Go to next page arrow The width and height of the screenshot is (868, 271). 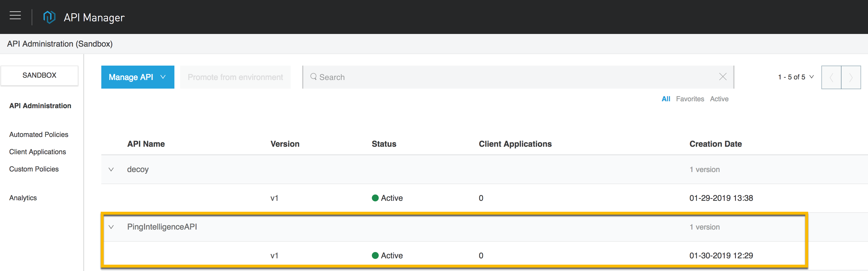[x=850, y=77]
